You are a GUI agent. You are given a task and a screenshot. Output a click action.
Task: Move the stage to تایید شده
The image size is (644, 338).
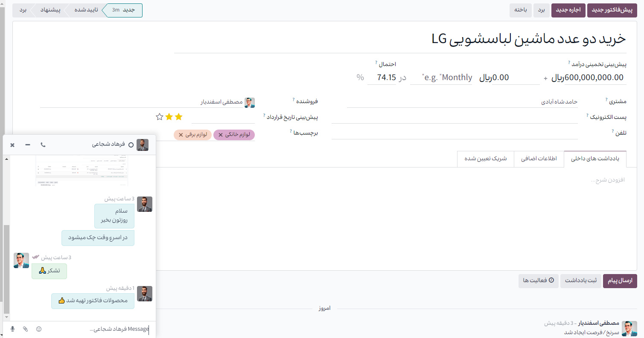pos(85,10)
